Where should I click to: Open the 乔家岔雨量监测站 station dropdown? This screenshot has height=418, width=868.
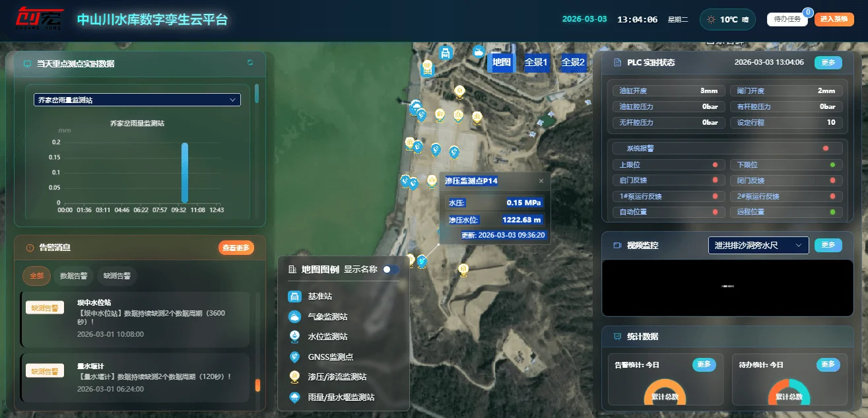coord(137,100)
